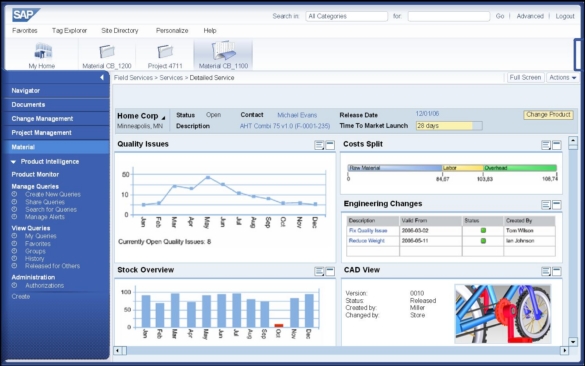Open the Tag Explorer menu
585x366 pixels.
click(69, 31)
